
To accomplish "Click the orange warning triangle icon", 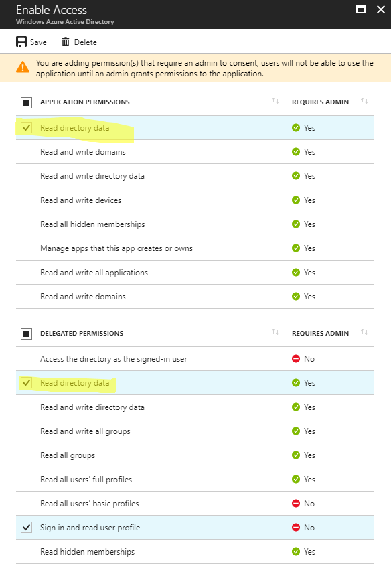I will [23, 68].
